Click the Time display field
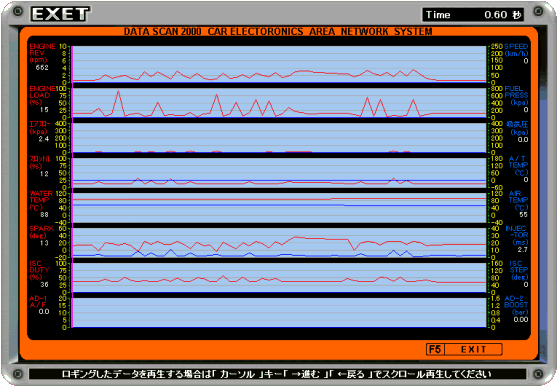This screenshot has height=387, width=558. [473, 15]
